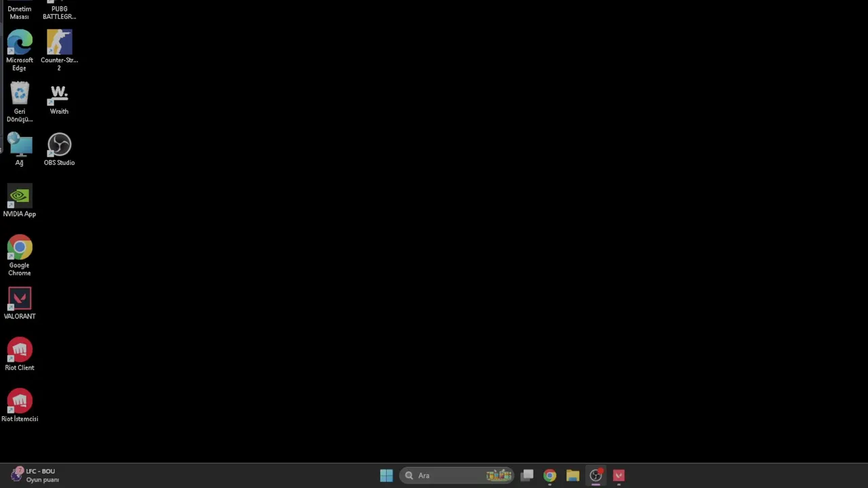
Task: Open Task View on the taskbar
Action: pyautogui.click(x=527, y=476)
